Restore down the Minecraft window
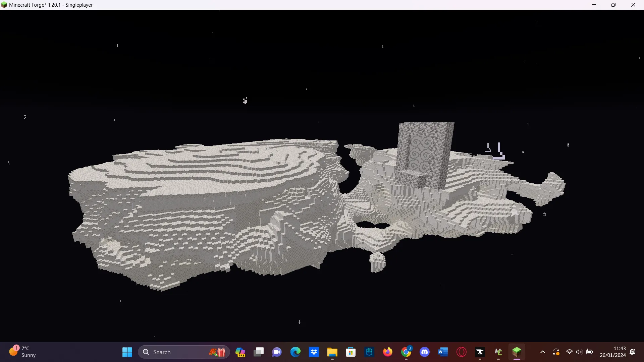 (613, 5)
